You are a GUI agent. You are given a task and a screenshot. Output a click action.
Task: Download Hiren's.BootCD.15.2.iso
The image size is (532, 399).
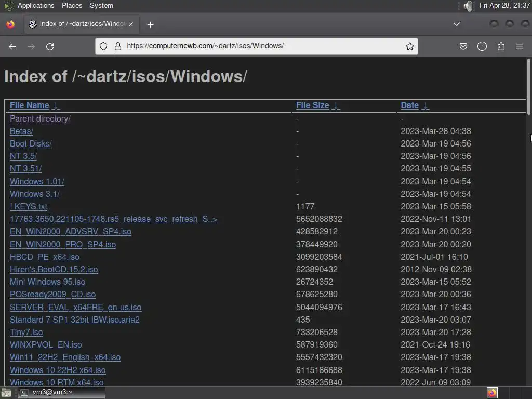coord(54,270)
